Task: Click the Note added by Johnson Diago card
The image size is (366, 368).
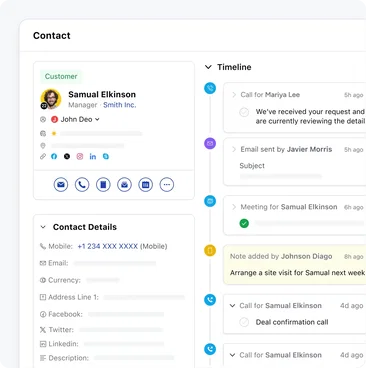Action: (295, 265)
